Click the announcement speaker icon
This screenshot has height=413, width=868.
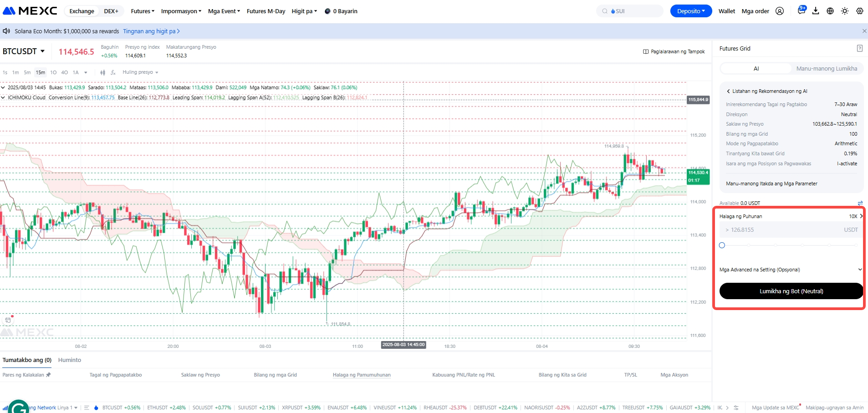click(x=6, y=31)
